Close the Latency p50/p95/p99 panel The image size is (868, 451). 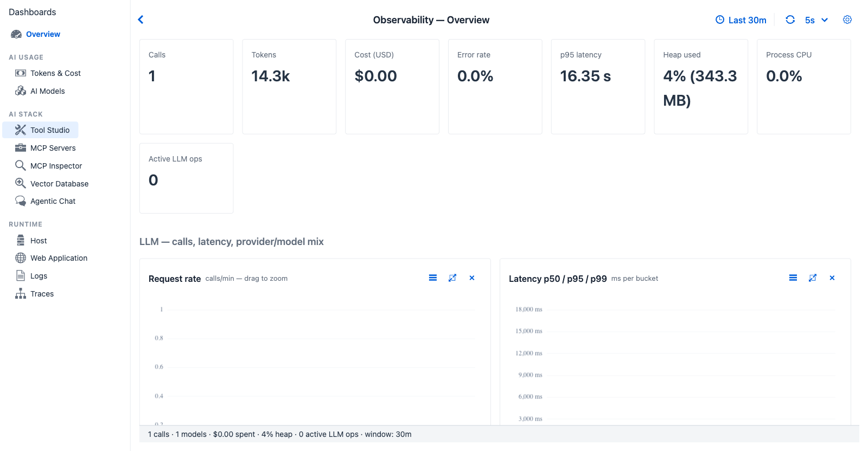pos(832,278)
